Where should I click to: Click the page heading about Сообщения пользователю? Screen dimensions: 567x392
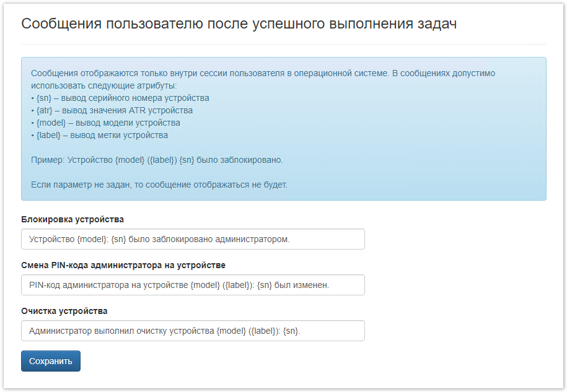pyautogui.click(x=239, y=24)
